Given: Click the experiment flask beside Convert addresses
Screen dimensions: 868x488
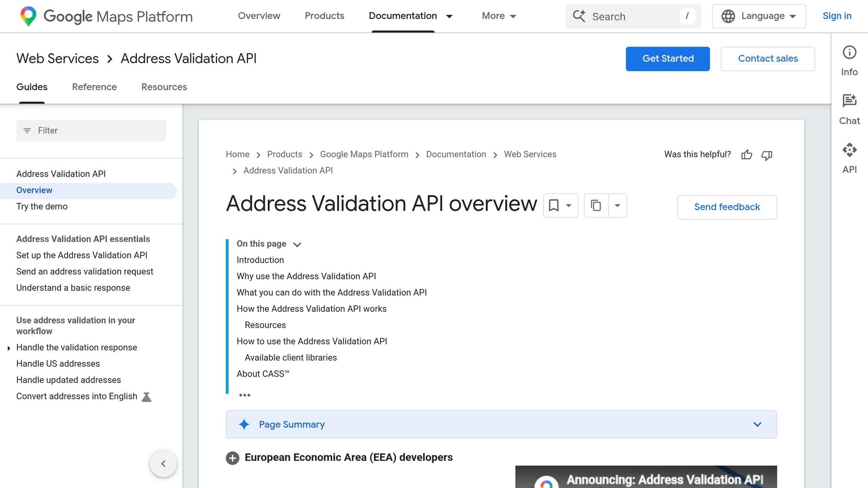Looking at the screenshot, I should coord(147,396).
